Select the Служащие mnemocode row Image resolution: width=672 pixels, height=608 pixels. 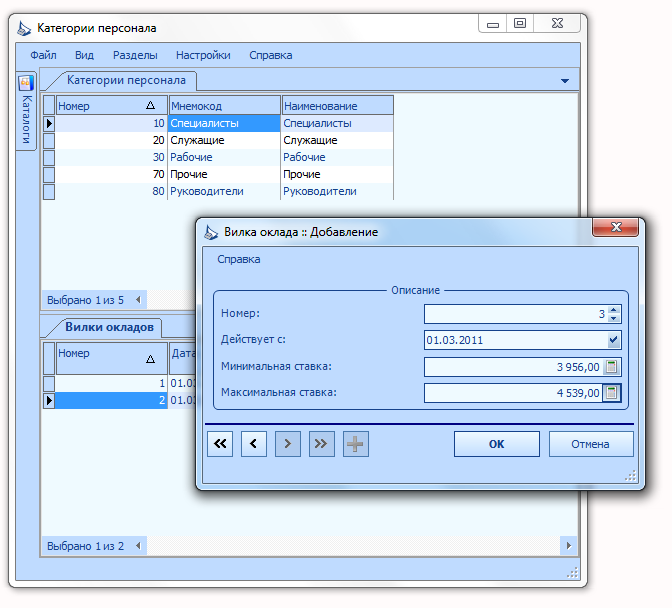click(224, 141)
